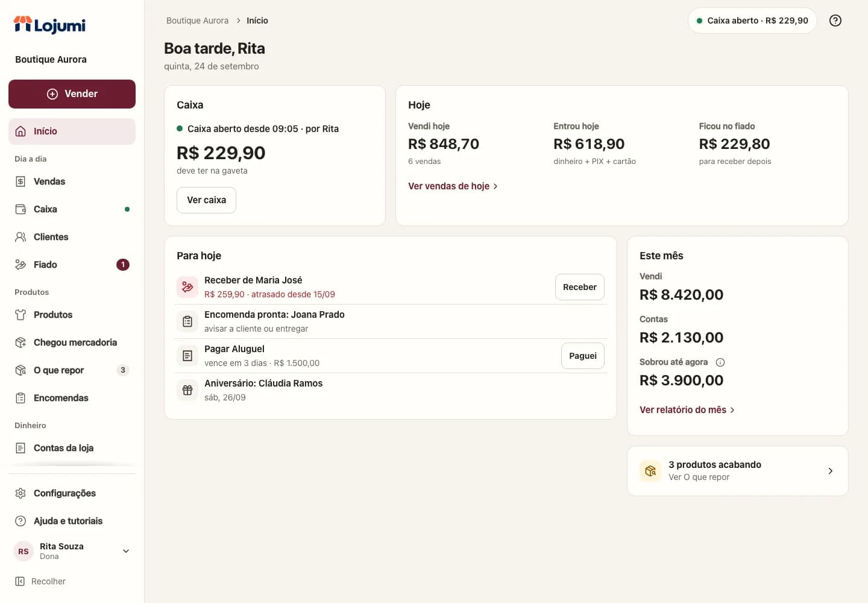Open the Ver relatório do mês link
The height and width of the screenshot is (603, 868).
coord(687,410)
